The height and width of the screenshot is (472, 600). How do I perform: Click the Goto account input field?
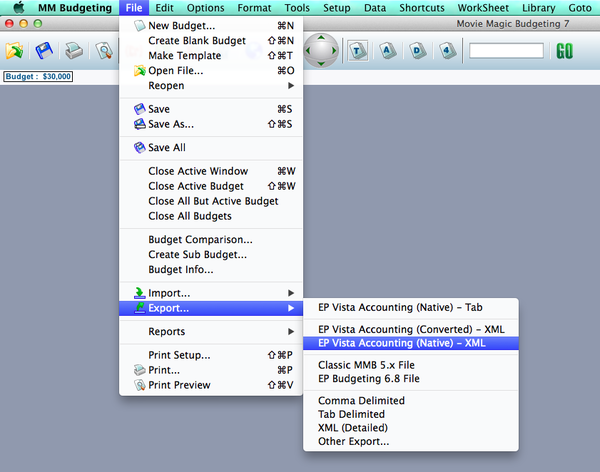click(506, 51)
